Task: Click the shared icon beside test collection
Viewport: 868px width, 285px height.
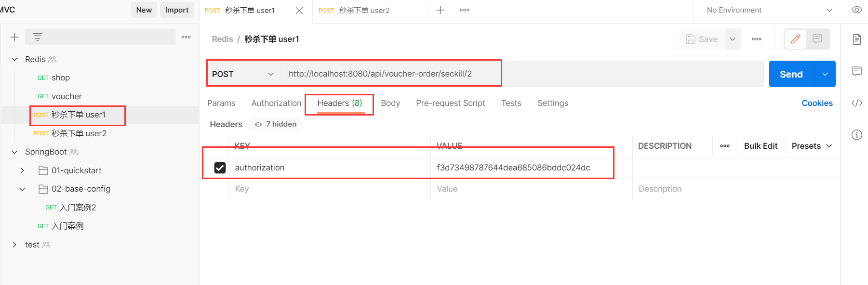Action: tap(46, 245)
